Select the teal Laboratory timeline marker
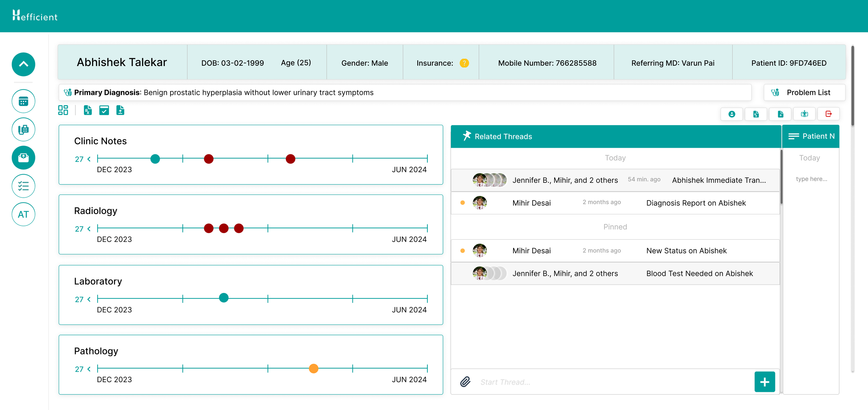 click(x=224, y=298)
